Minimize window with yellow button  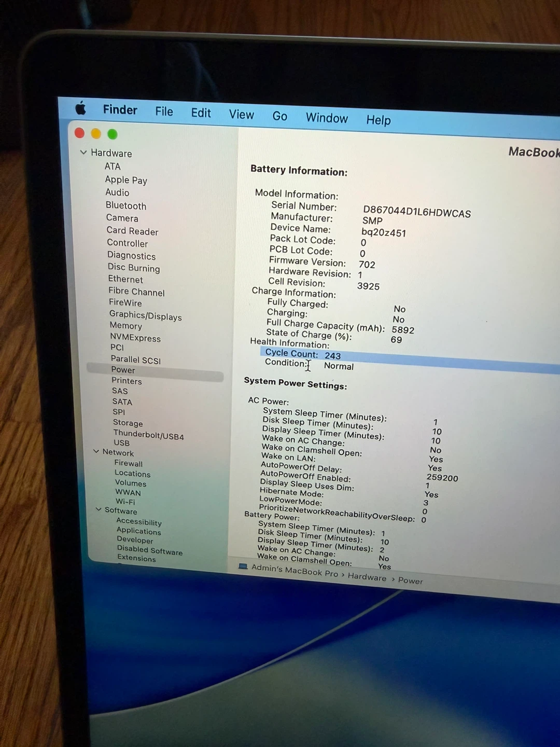(x=96, y=133)
